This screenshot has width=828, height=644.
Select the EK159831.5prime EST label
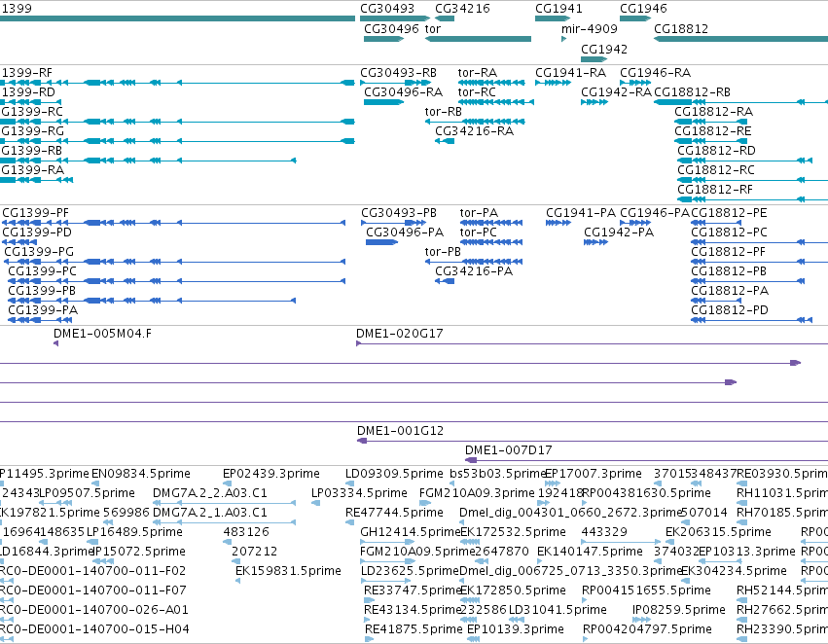click(x=288, y=571)
